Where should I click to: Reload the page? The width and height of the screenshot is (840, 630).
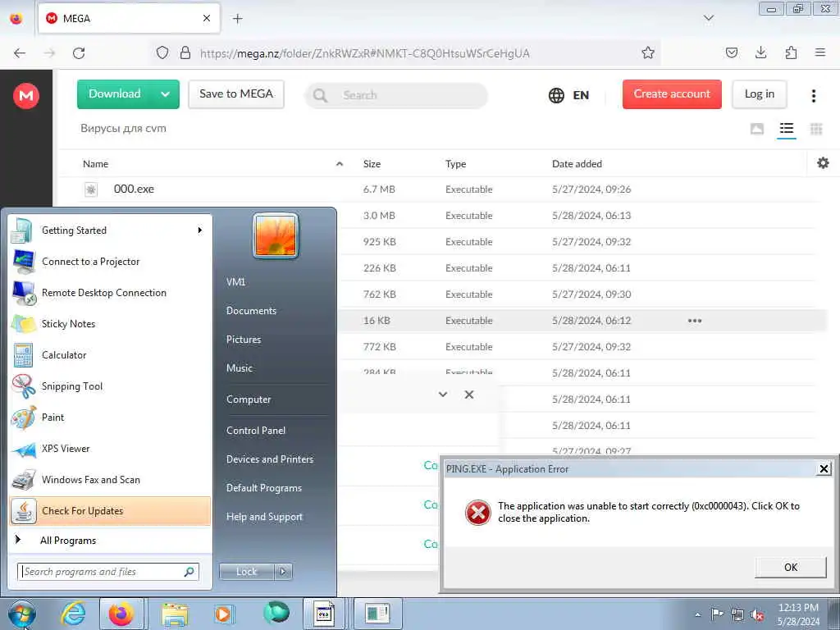[79, 52]
